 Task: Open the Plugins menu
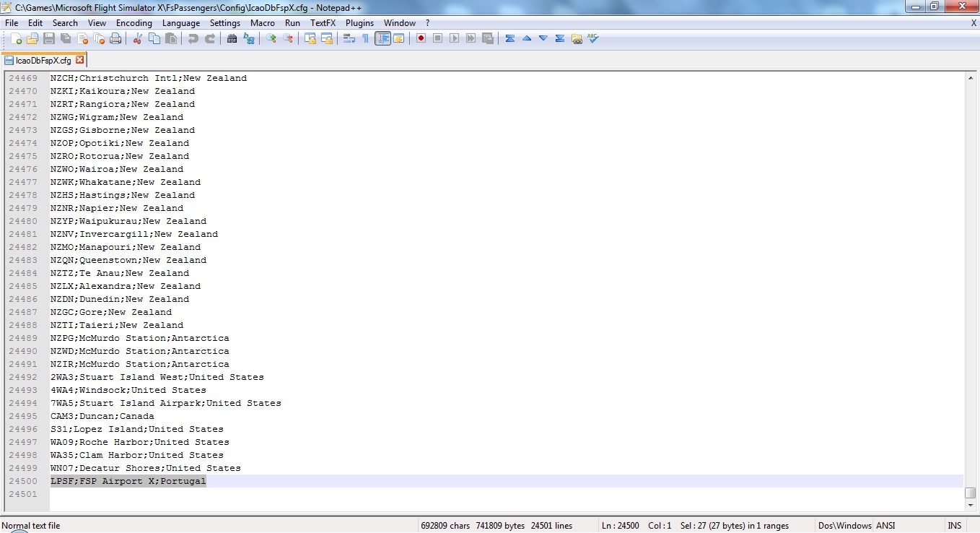[359, 23]
